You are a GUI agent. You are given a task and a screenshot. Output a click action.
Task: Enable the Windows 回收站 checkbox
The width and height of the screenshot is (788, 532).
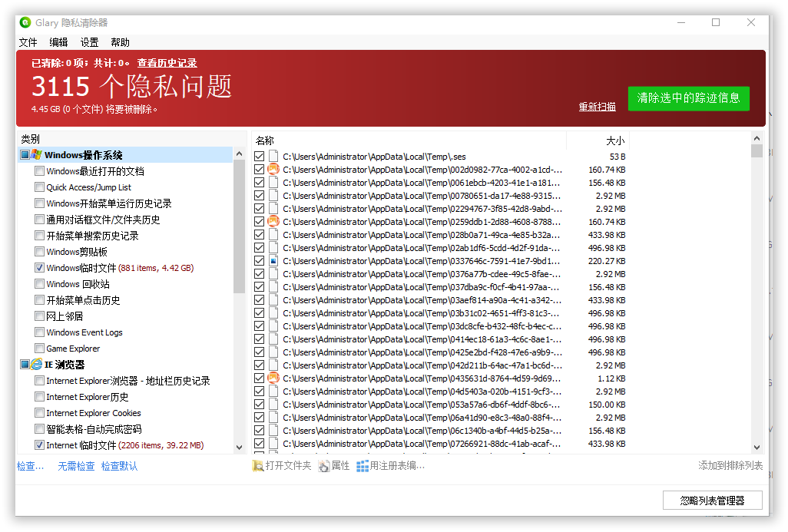(x=39, y=284)
